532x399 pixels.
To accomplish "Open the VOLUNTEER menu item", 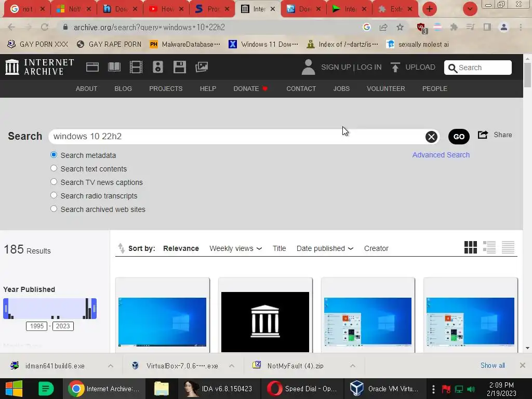I will click(x=386, y=88).
